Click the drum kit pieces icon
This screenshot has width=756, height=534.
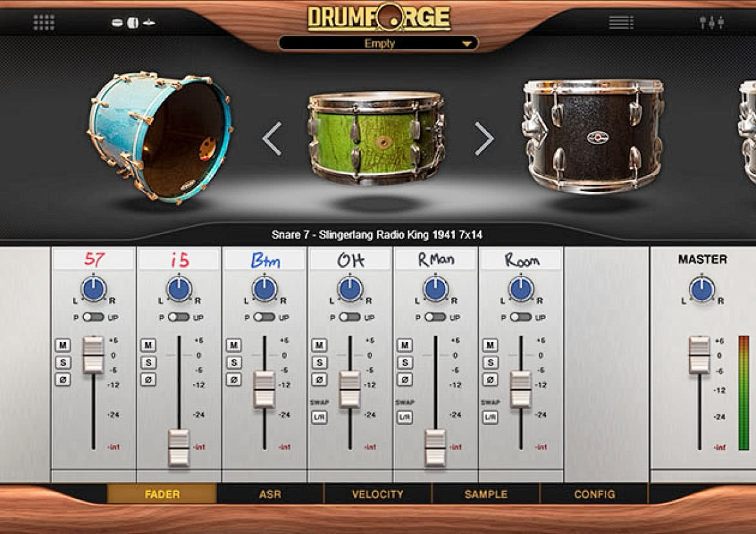(133, 22)
